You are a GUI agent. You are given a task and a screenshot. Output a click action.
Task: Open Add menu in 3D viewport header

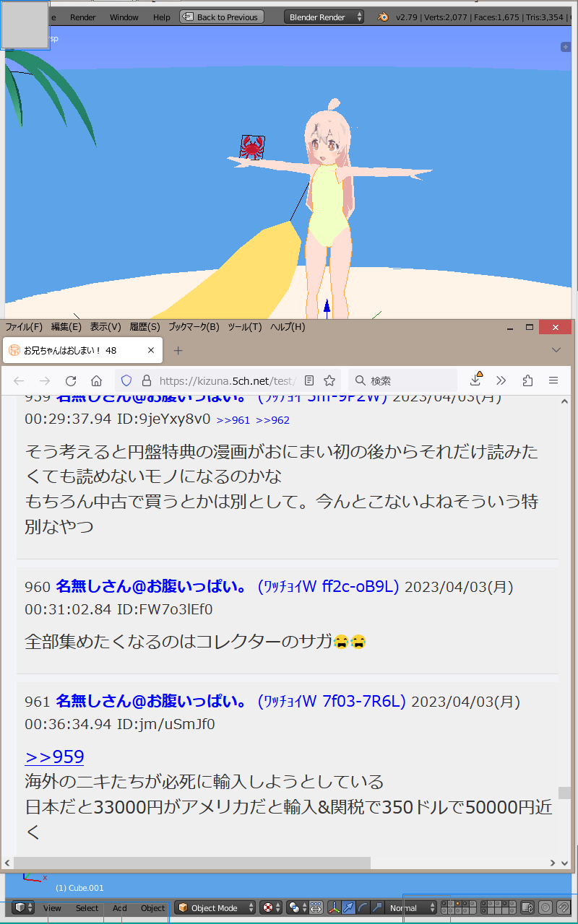click(120, 908)
